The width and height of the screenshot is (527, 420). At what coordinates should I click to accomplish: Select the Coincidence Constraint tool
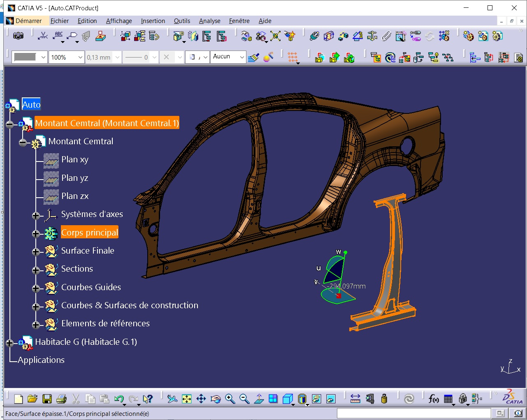point(314,36)
